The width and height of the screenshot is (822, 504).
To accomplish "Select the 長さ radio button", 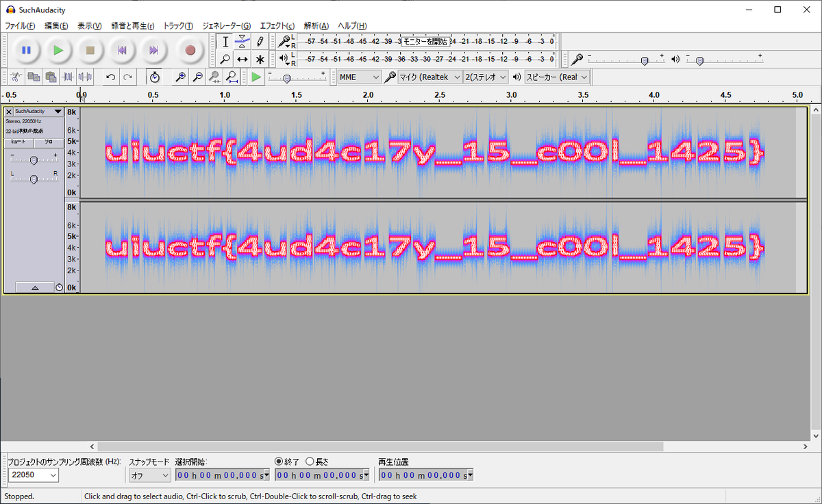I will (x=310, y=462).
